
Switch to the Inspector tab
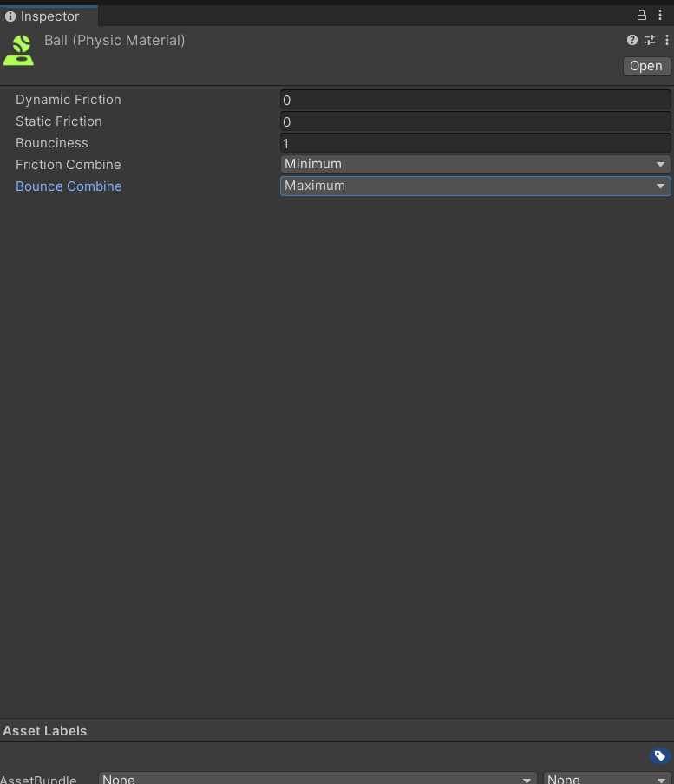point(49,16)
